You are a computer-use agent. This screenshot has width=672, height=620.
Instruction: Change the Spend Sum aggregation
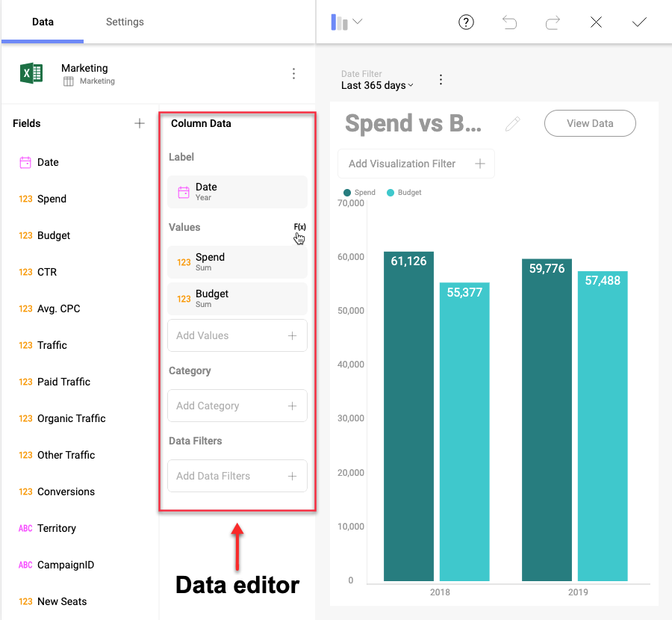click(x=237, y=261)
